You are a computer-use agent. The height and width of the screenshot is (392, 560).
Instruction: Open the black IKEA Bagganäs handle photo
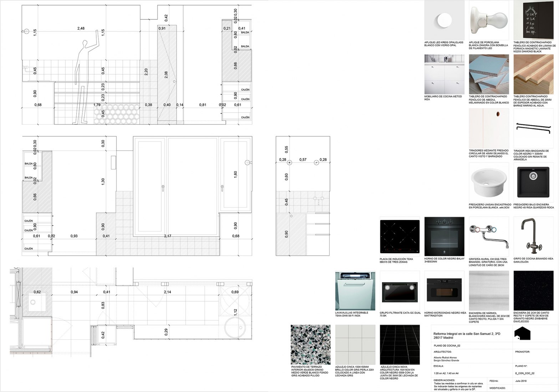coord(533,128)
